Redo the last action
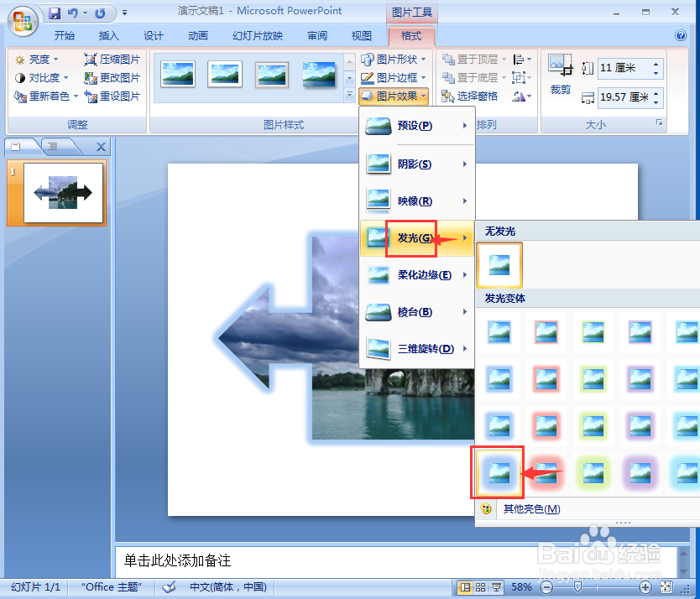This screenshot has width=700, height=599. click(x=100, y=13)
